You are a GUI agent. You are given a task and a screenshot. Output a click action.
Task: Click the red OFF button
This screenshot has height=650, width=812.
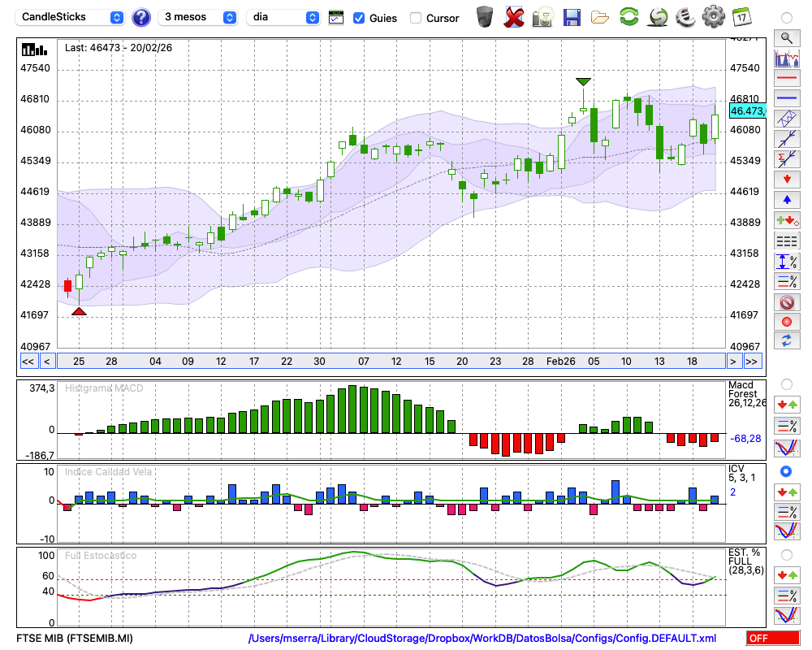pos(772,639)
